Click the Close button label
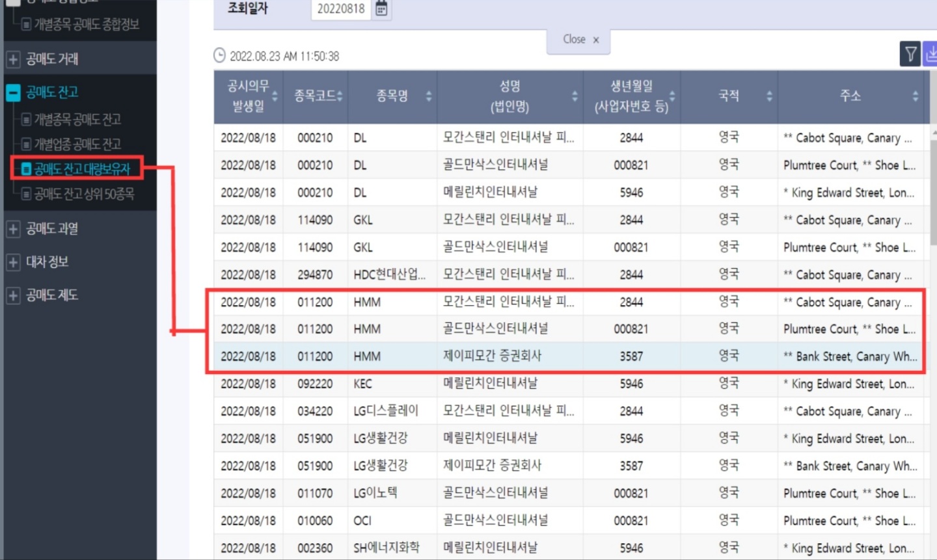The image size is (937, 560). 574,40
